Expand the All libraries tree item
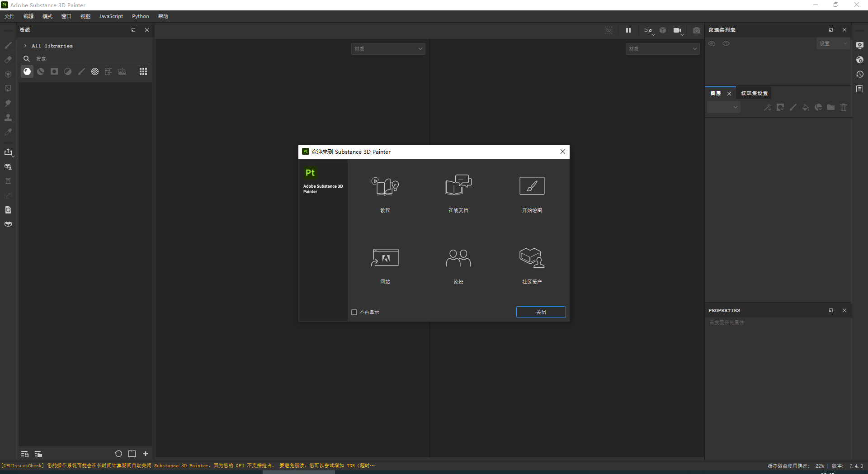The image size is (868, 474). tap(25, 46)
